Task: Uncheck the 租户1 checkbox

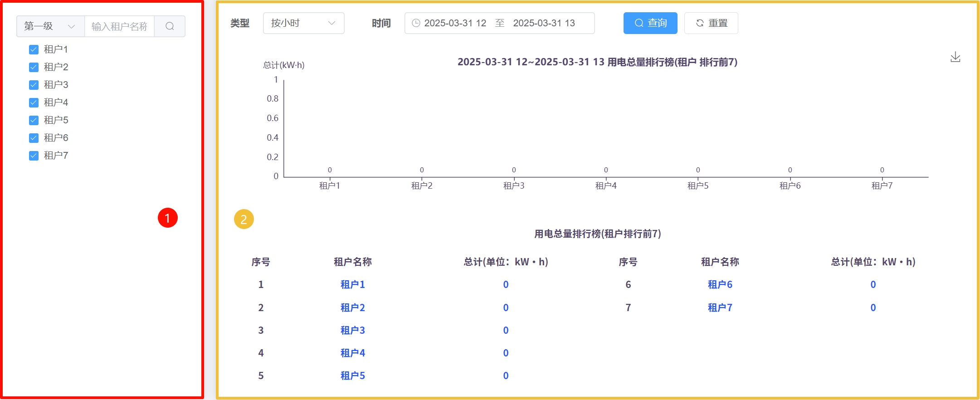Action: click(x=34, y=49)
